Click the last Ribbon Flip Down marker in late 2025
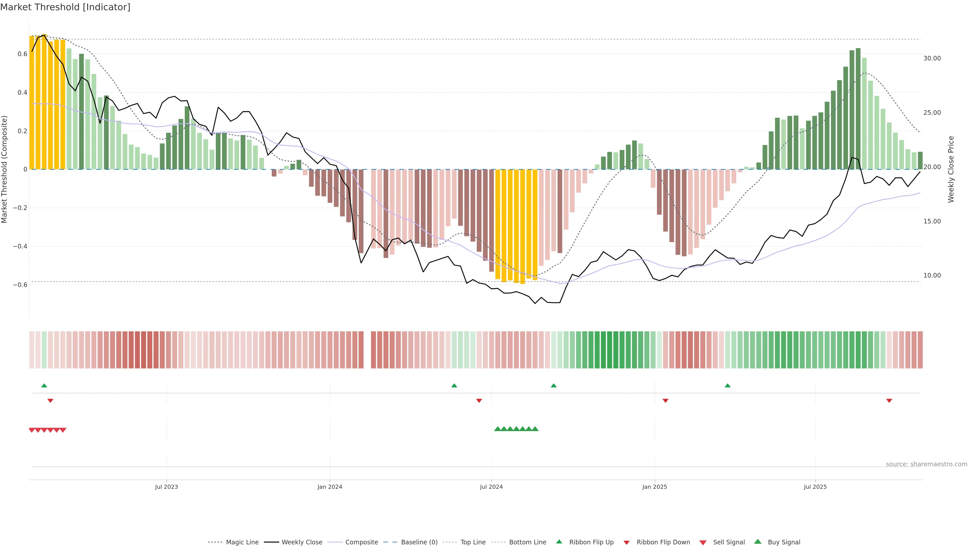Screen dimensions: 980x551 889,401
